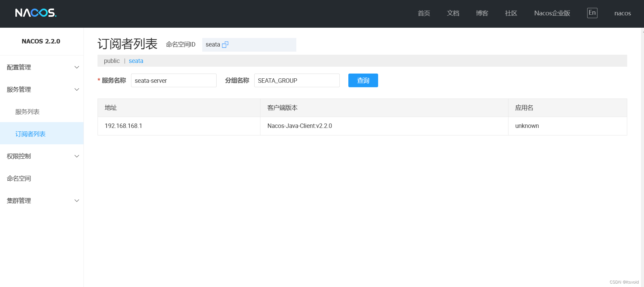Click the 订阅者列表 page title
Viewport: 644px width, 287px height.
click(127, 44)
